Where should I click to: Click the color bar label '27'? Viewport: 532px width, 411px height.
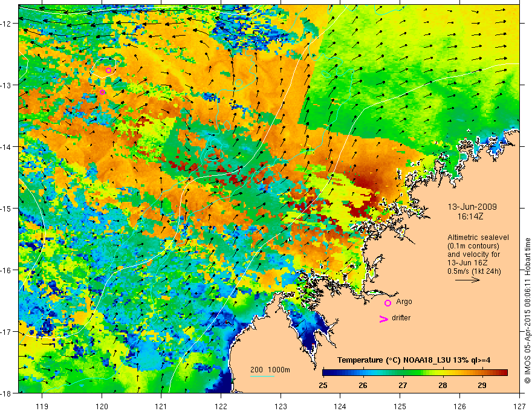tap(403, 386)
